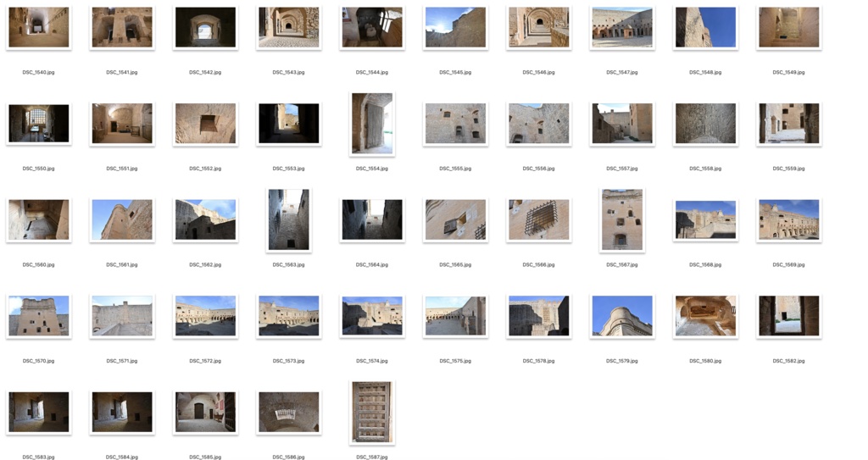Select the DSC_1558.jpg stone wall thumbnail
Screen dimensions: 868x460
point(705,124)
